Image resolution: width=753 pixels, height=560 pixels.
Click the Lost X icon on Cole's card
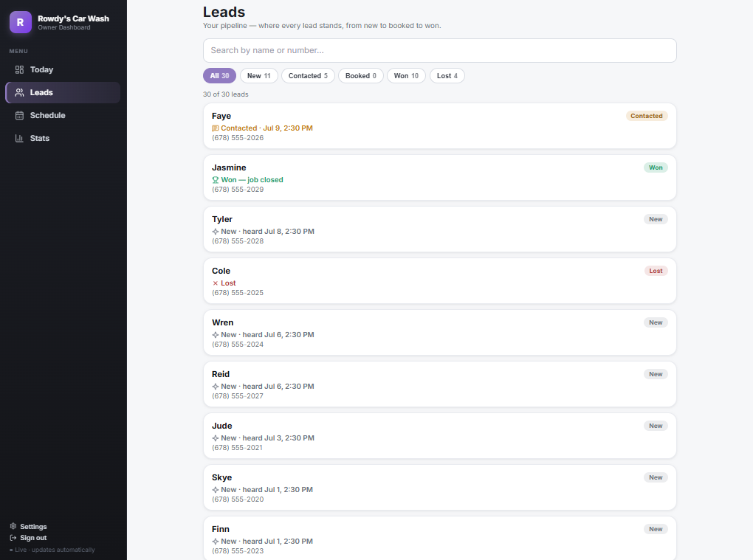coord(215,283)
